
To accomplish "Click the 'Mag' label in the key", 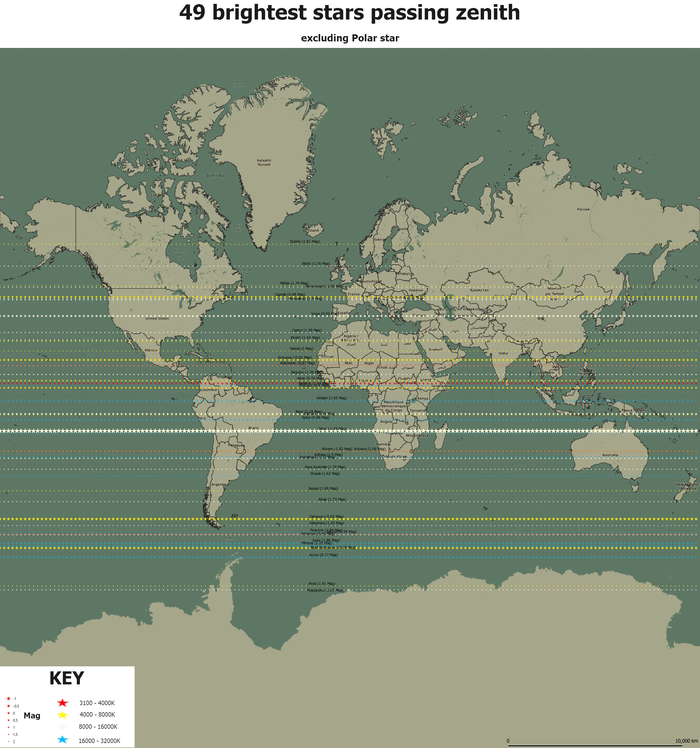I will [32, 716].
